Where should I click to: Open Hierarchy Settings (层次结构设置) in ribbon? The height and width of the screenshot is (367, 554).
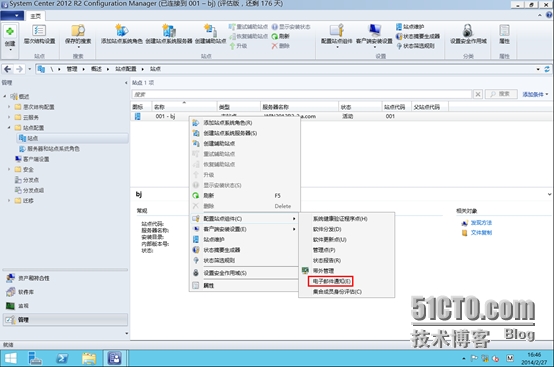(x=39, y=35)
